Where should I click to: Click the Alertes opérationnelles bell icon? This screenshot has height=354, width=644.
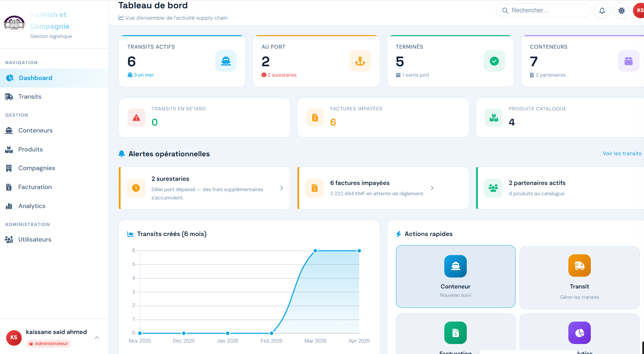point(122,154)
